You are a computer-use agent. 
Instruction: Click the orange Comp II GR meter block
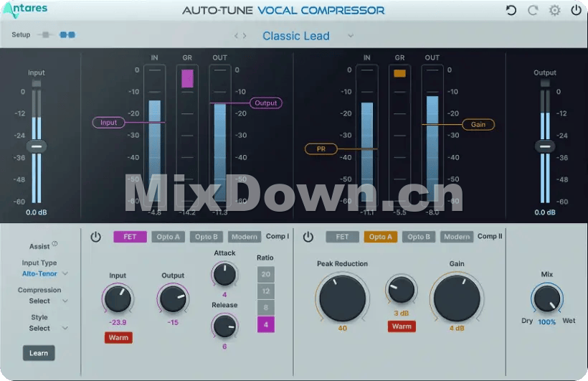click(399, 73)
